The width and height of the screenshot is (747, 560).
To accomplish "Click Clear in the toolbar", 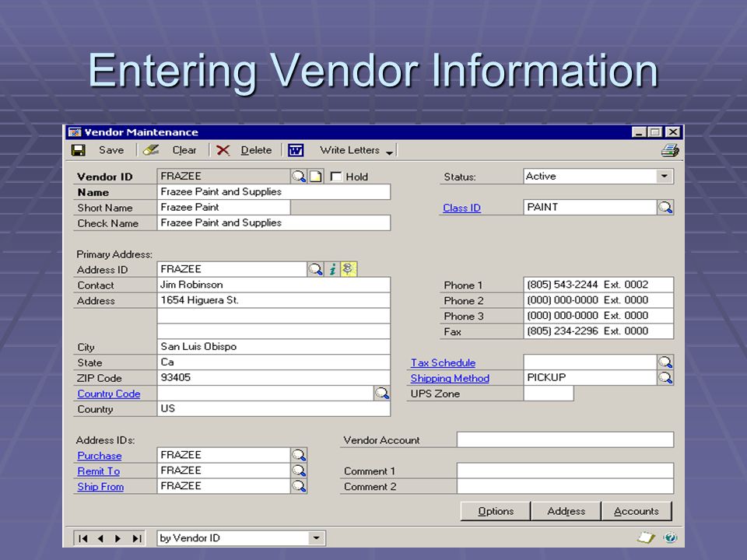I will [184, 150].
